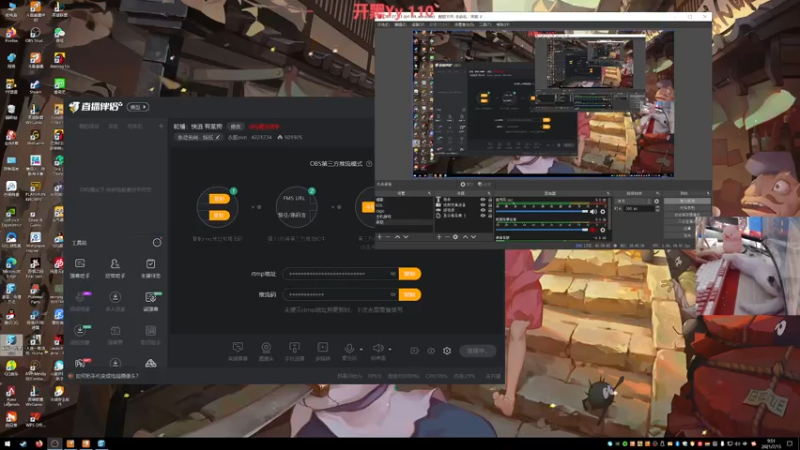
Task: Move selected OBS source down
Action: pyautogui.click(x=473, y=237)
